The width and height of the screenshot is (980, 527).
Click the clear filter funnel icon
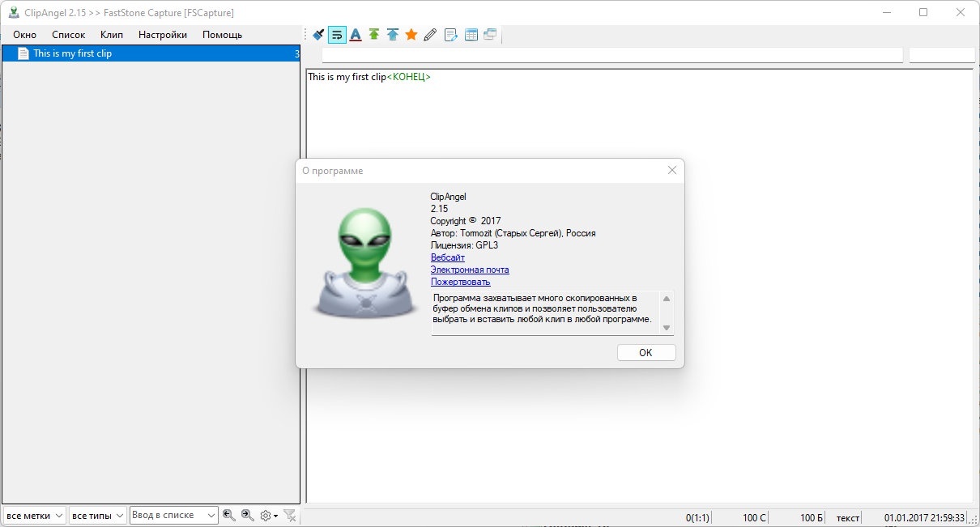pos(290,516)
